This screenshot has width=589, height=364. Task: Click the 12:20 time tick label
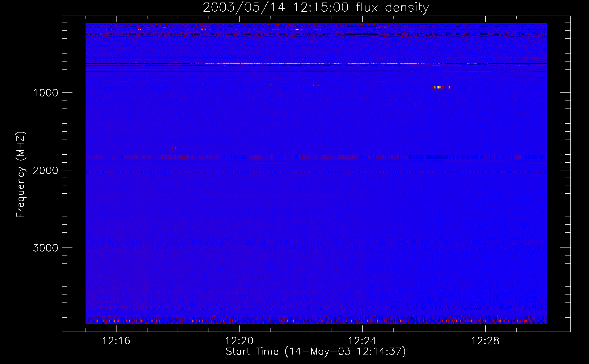[240, 341]
